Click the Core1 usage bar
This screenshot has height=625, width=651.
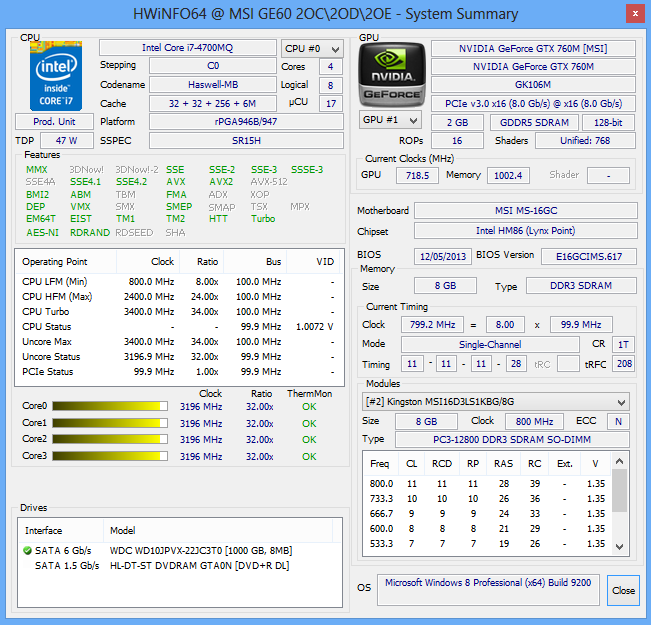coord(110,423)
